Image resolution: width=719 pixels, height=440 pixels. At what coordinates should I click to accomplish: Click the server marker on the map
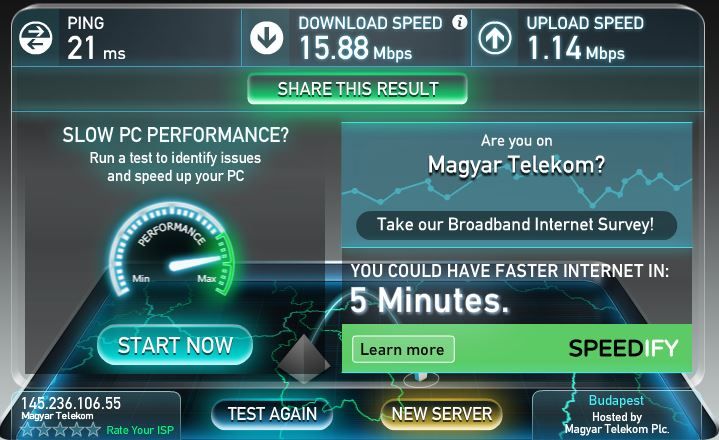click(420, 378)
